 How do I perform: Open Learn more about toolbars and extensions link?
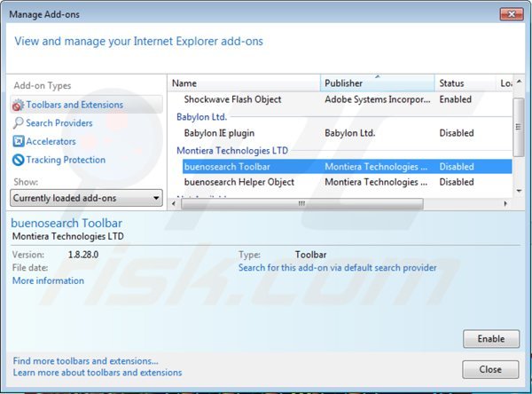[x=98, y=373]
